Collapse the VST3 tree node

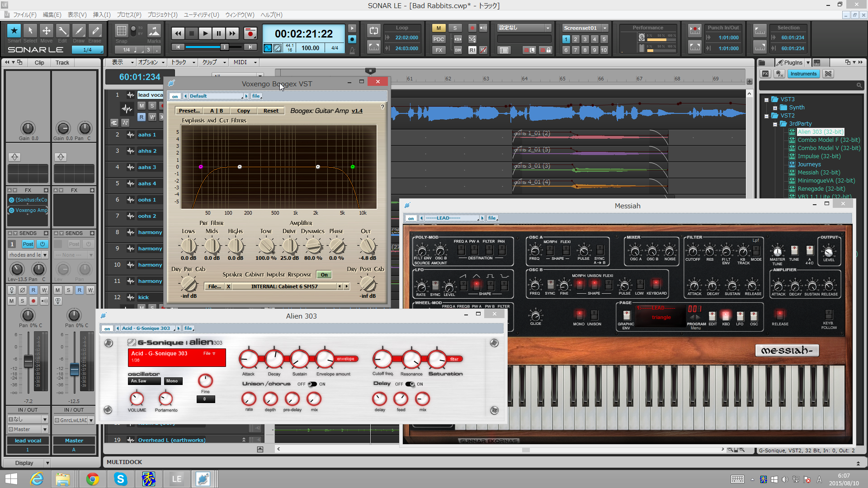click(x=766, y=99)
